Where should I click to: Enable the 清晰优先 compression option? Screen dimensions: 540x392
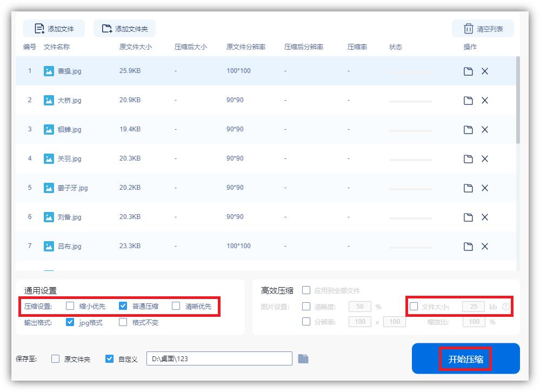pos(175,307)
